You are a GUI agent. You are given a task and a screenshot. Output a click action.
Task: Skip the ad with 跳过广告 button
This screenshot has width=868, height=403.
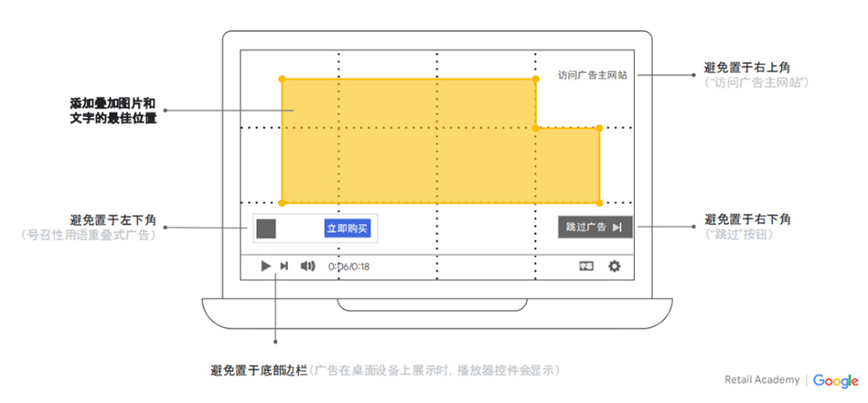point(595,227)
